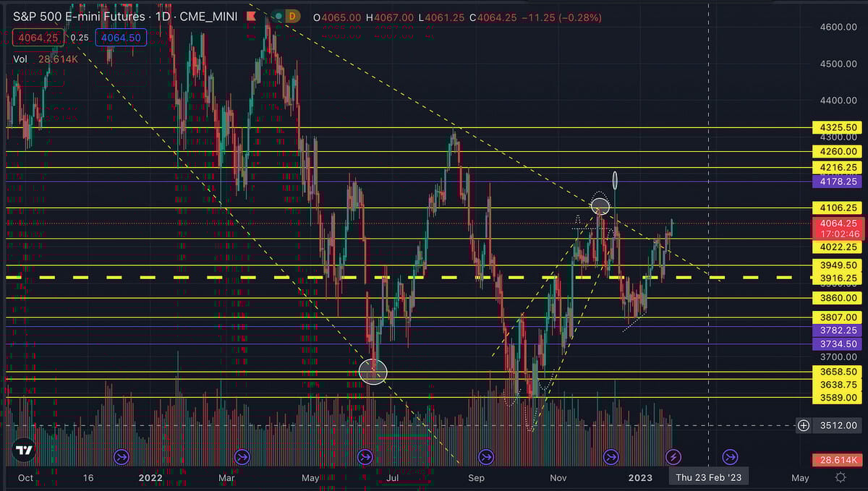Click the high value H4067.00
Image resolution: width=868 pixels, height=491 pixels.
coord(391,17)
